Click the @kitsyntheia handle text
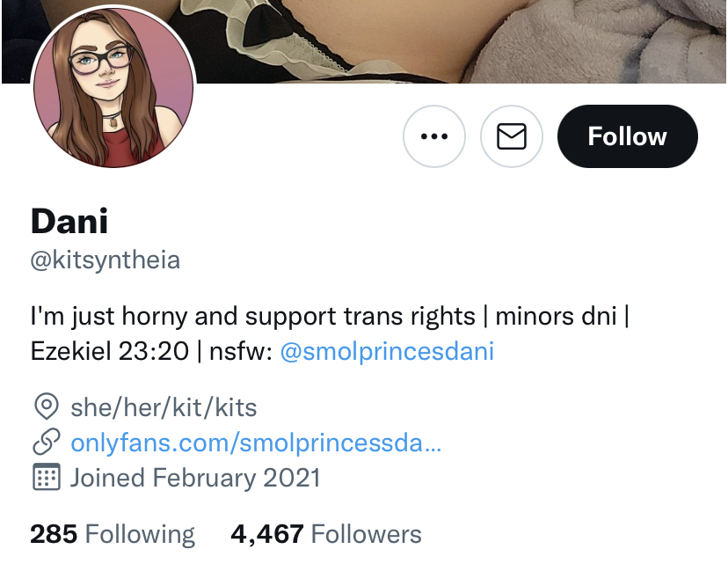The height and width of the screenshot is (571, 728). 106,260
